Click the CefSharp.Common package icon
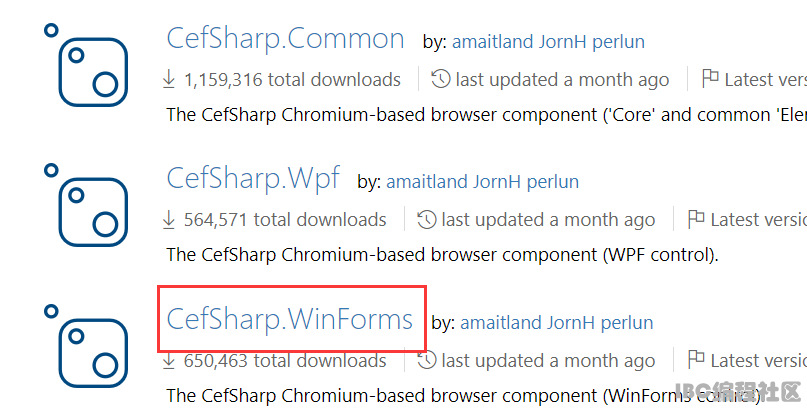The image size is (807, 416). pyautogui.click(x=86, y=65)
